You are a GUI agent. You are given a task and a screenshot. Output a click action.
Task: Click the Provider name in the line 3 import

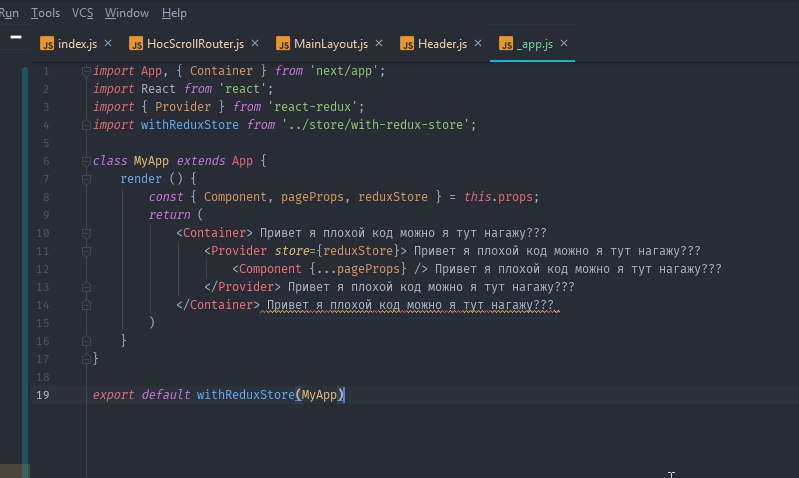point(182,107)
